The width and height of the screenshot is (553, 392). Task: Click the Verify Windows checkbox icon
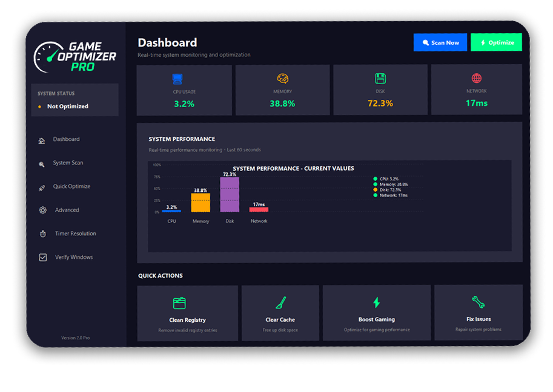tap(43, 257)
